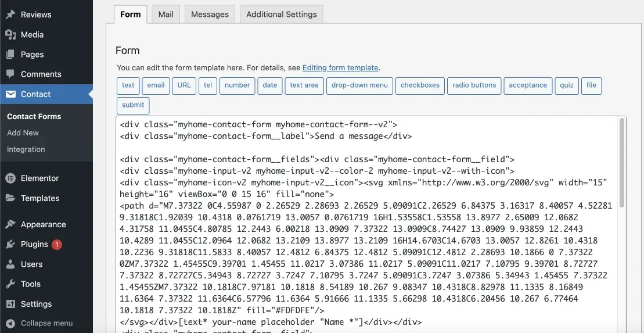The image size is (644, 333).
Task: Insert a URL form tag
Action: coord(184,85)
